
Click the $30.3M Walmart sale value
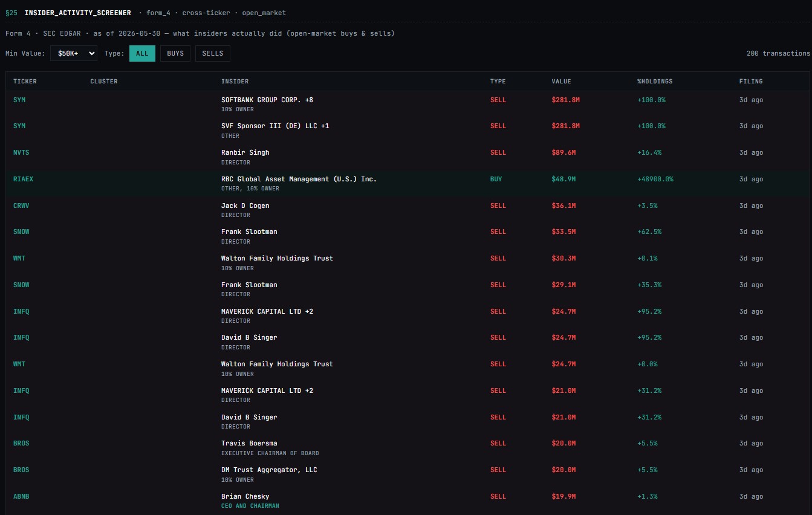[564, 258]
